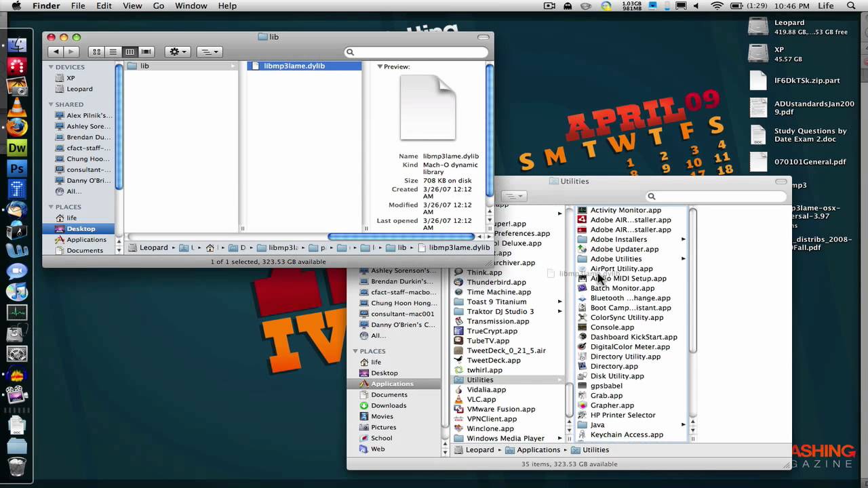Launch Dreamweaver Dw dock icon
The width and height of the screenshot is (868, 488).
[16, 148]
